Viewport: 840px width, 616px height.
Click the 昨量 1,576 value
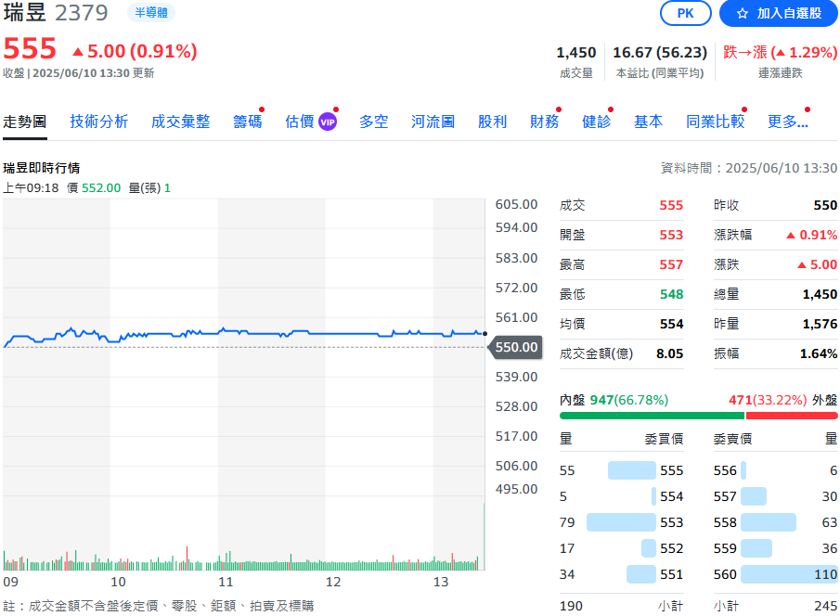point(820,324)
